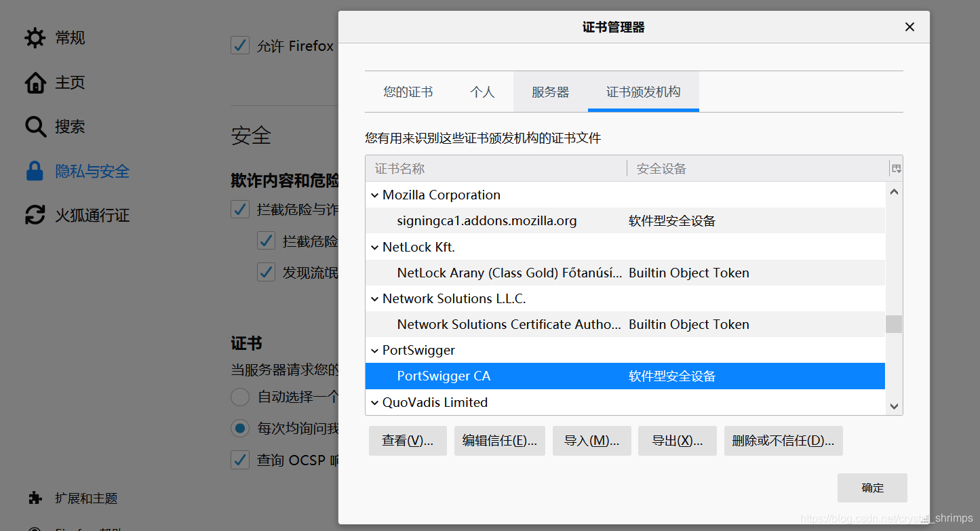This screenshot has width=980, height=531.
Task: Click Builtin Object Token in the NetLock Arany row
Action: [689, 273]
